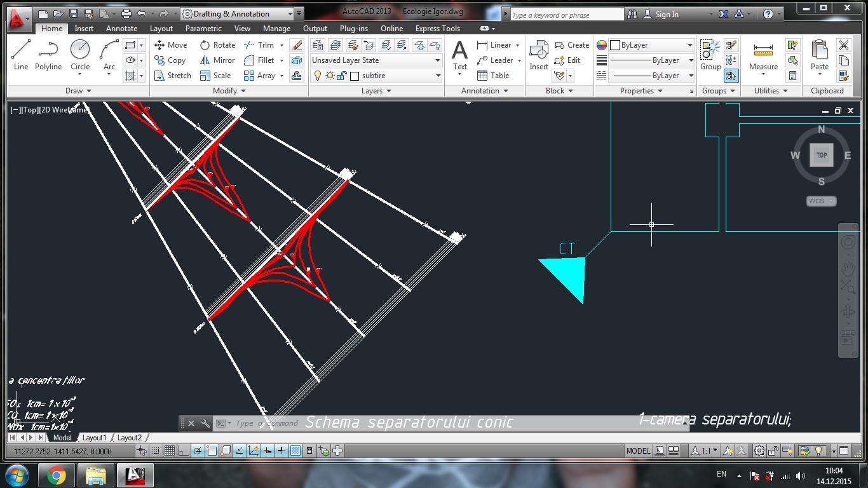Click Sign In button
The image size is (868, 488).
coord(661,14)
